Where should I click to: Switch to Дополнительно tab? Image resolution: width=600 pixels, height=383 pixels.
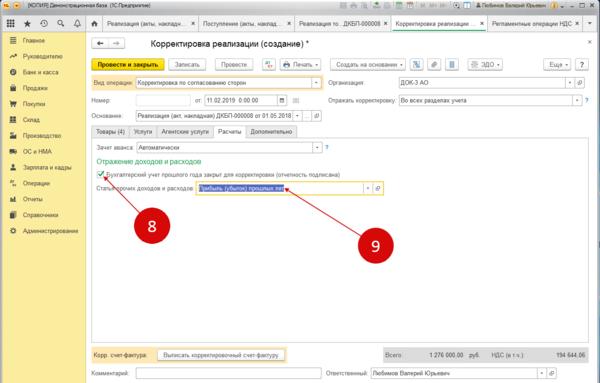click(x=271, y=132)
